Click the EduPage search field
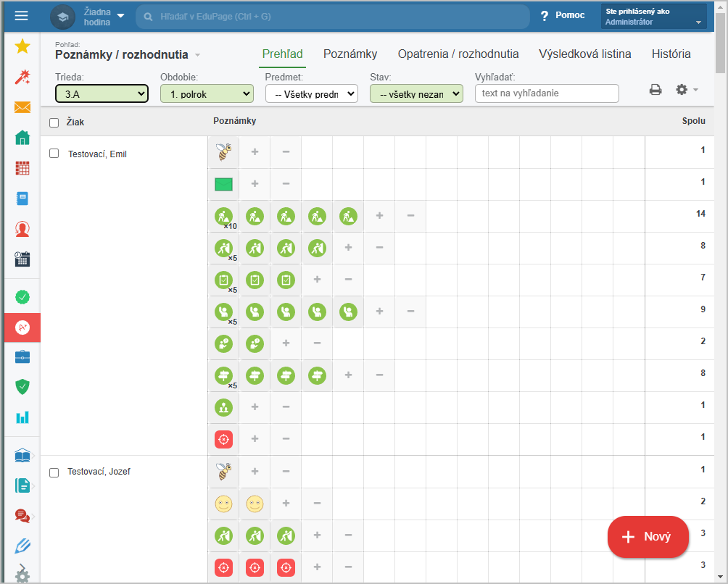Image resolution: width=728 pixels, height=584 pixels. (332, 17)
